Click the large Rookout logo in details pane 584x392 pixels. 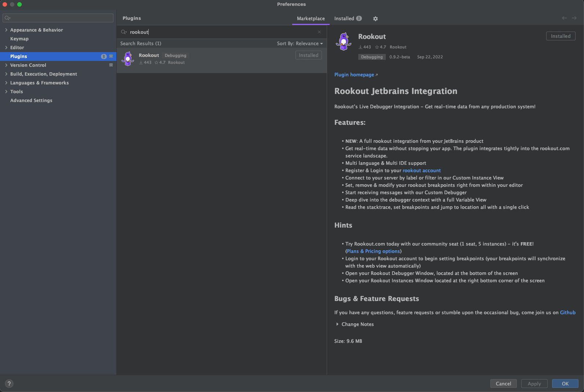pyautogui.click(x=344, y=41)
